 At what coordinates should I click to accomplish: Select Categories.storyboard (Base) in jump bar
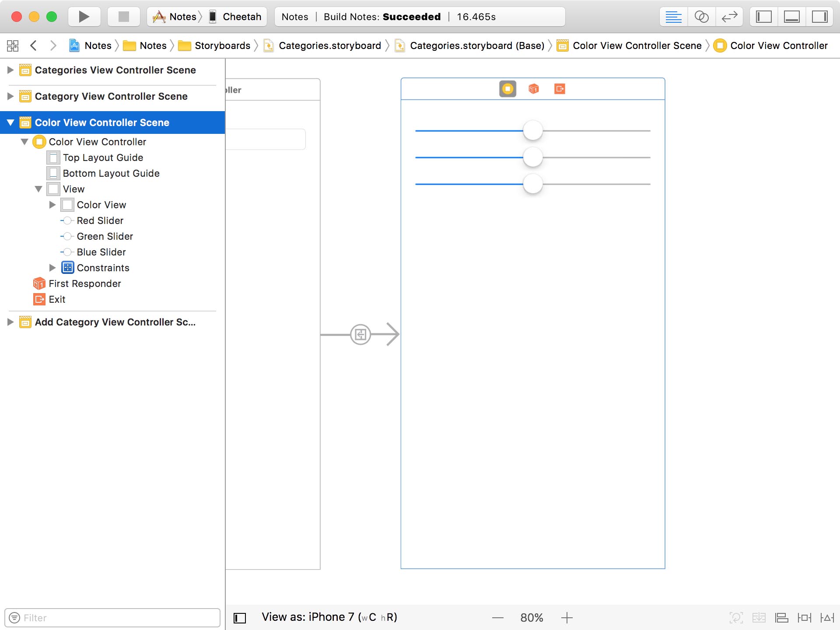point(477,45)
